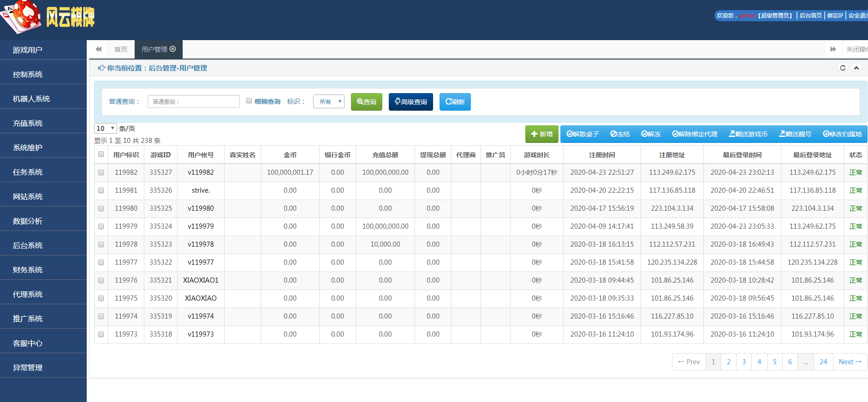Click the 高级查询 button
Screen dimensions: 868x402
pos(410,102)
